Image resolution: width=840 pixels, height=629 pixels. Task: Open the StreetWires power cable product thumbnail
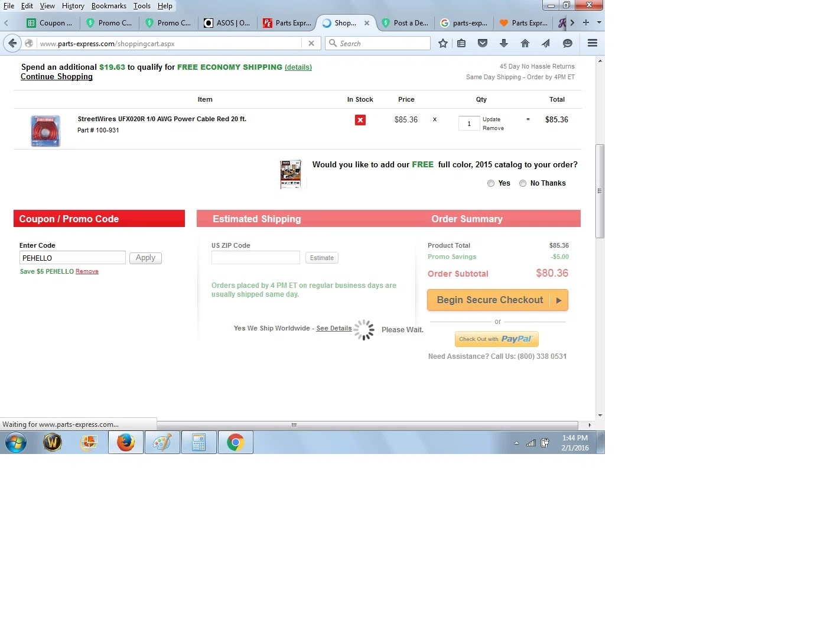(45, 131)
